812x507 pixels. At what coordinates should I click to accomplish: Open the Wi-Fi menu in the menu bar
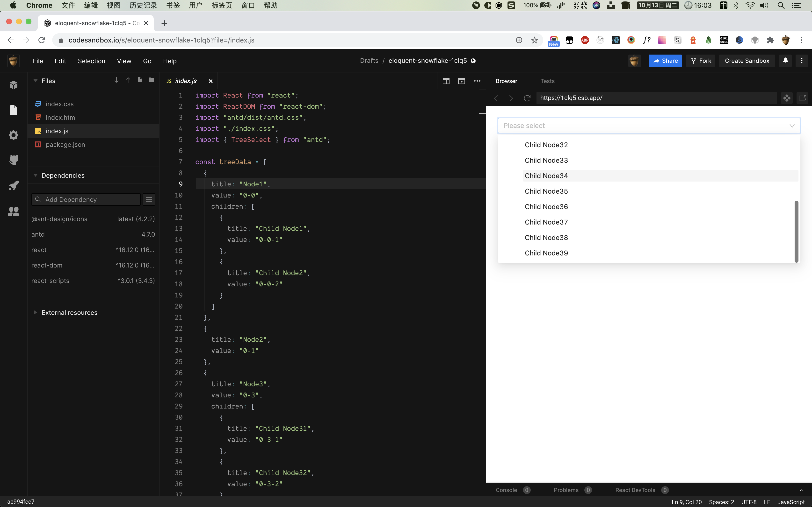(x=750, y=5)
